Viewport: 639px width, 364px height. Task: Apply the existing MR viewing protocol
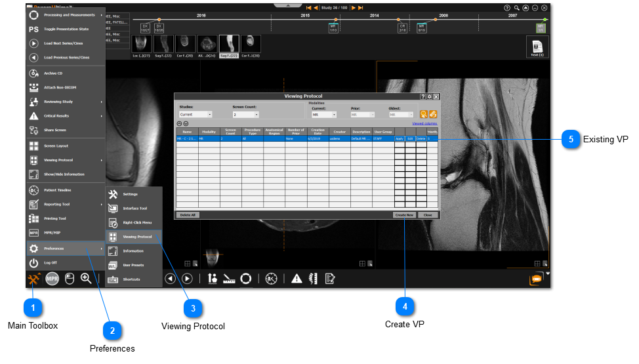coord(399,138)
